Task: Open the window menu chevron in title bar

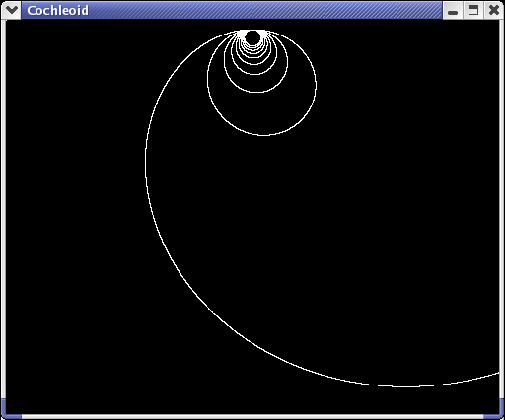Action: (11, 10)
